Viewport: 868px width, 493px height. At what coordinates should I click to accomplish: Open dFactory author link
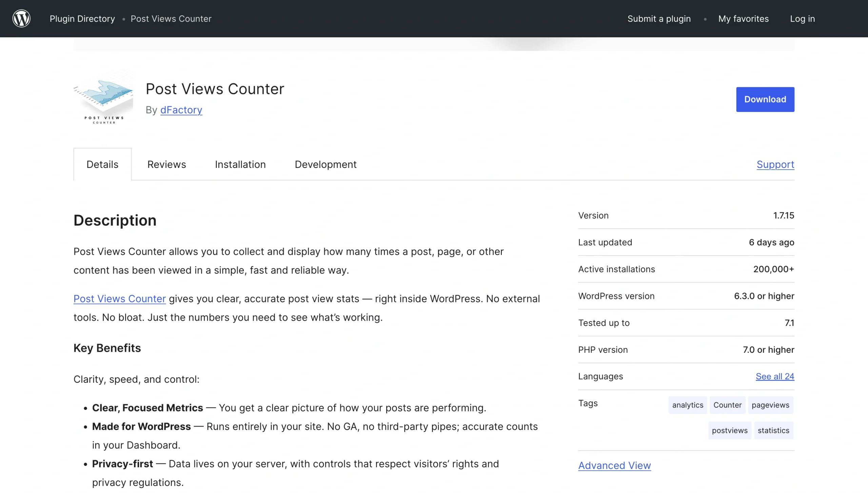(181, 110)
